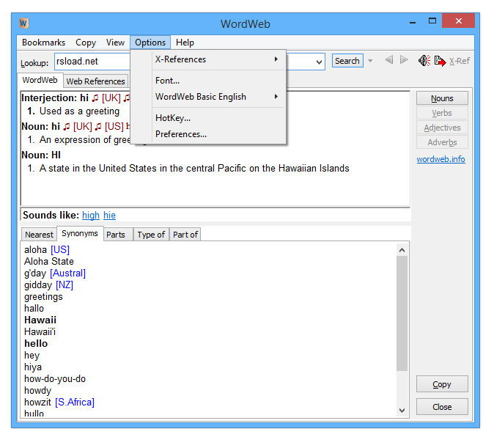Play UK audio note beside Noun hi
This screenshot has width=494, height=448.
pos(67,127)
